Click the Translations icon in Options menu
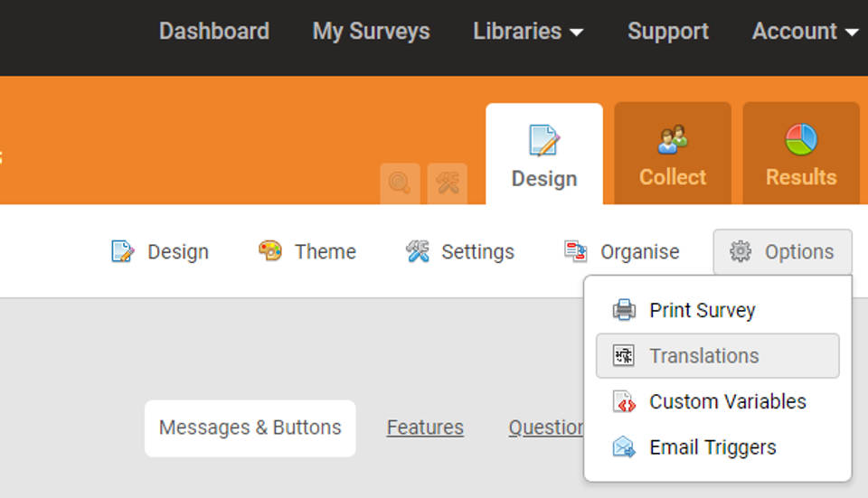The image size is (868, 498). click(624, 356)
